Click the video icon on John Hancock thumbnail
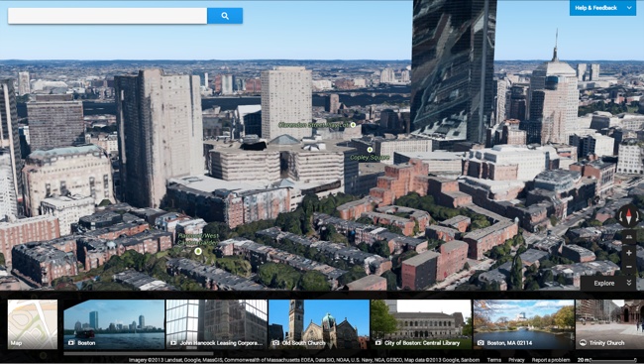 (x=173, y=342)
